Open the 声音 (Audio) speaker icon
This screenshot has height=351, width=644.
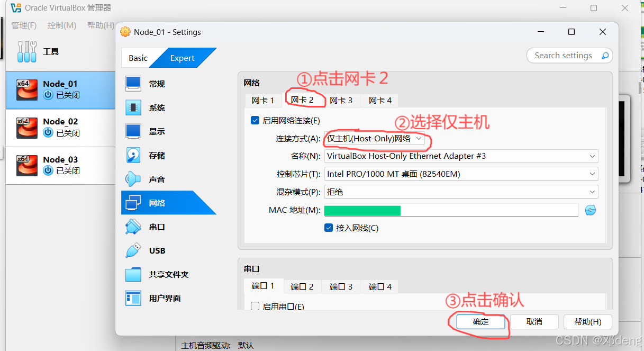point(133,179)
